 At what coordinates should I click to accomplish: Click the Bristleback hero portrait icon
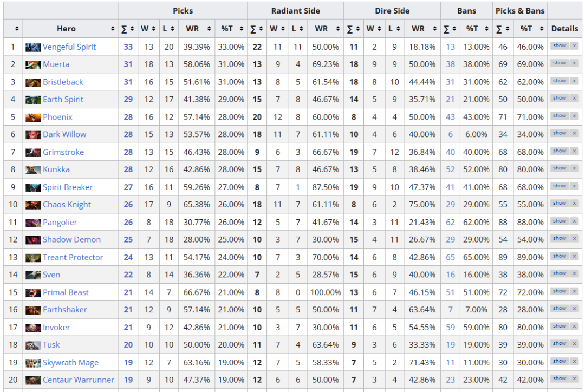coord(33,82)
